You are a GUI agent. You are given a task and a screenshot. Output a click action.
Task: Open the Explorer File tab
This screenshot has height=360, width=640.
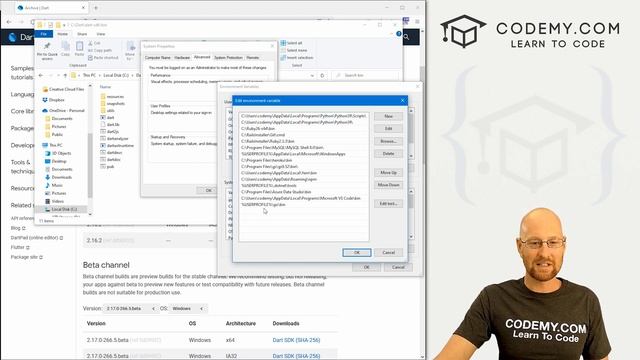pos(44,34)
